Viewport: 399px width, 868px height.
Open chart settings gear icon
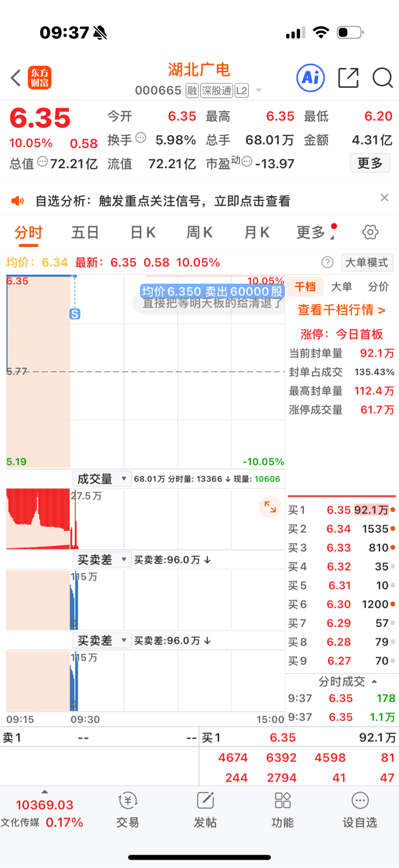point(370,232)
